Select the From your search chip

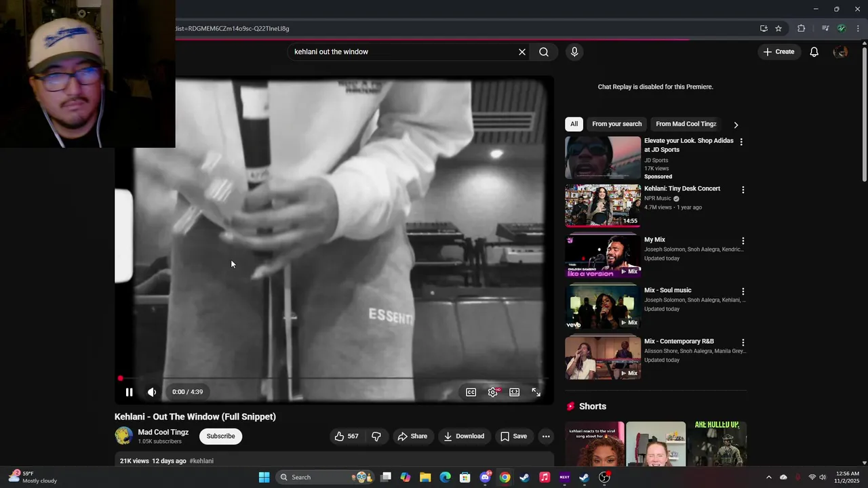(616, 124)
